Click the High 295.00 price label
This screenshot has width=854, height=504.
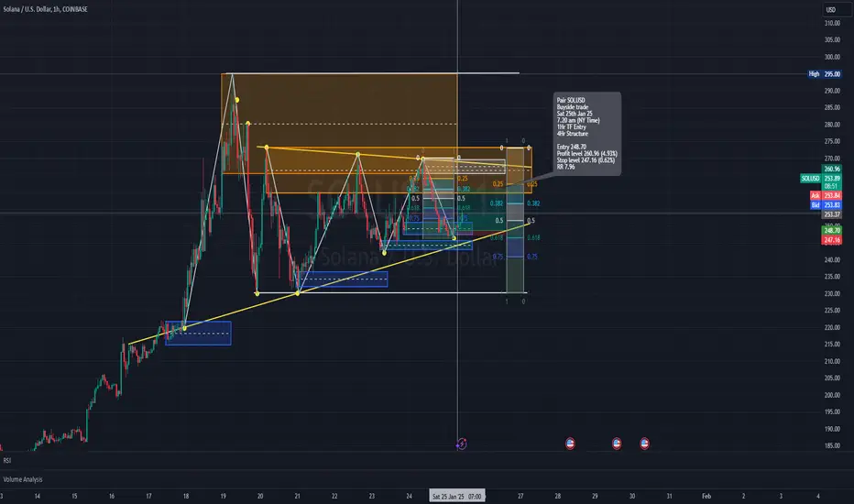coord(825,74)
